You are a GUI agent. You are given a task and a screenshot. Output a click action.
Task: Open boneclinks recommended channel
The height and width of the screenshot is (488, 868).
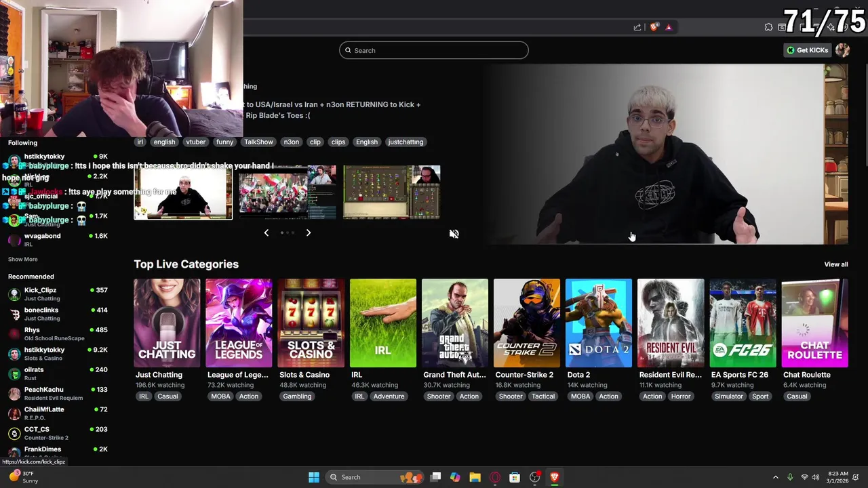(58, 314)
